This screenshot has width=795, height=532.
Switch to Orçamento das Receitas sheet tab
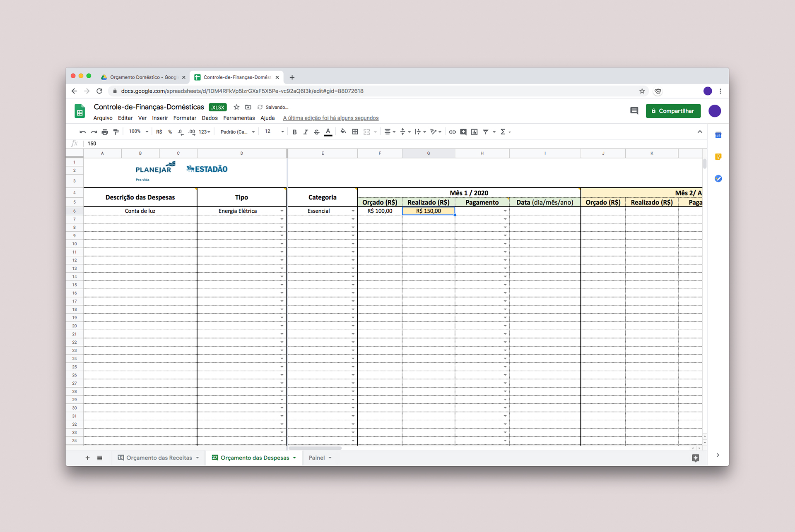[159, 458]
